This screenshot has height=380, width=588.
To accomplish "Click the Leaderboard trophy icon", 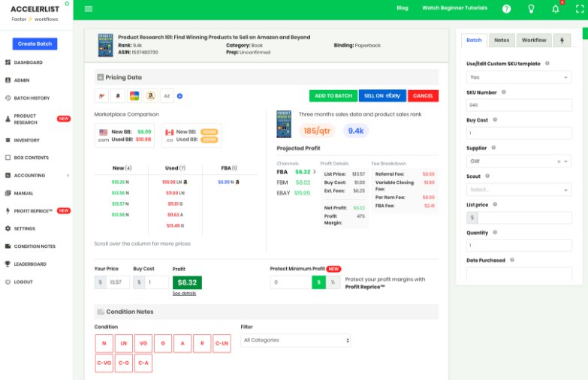I will tap(8, 264).
